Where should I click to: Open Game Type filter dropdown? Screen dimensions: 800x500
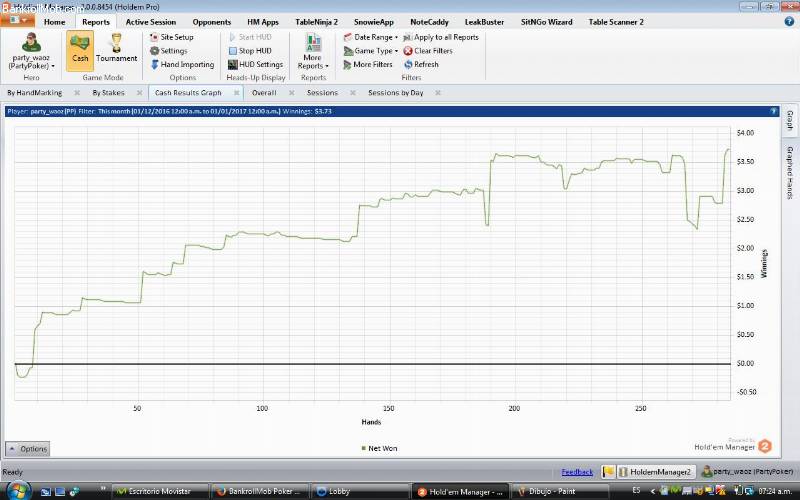pos(370,51)
